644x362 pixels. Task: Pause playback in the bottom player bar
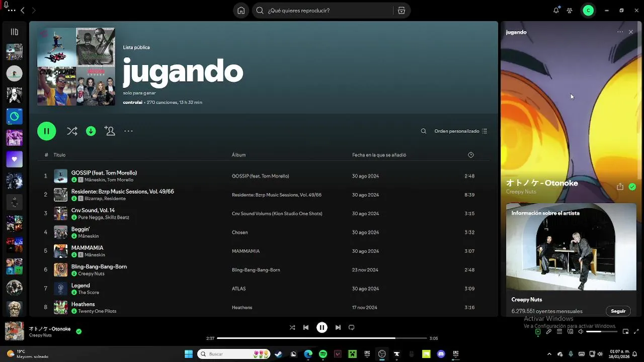[x=322, y=327]
